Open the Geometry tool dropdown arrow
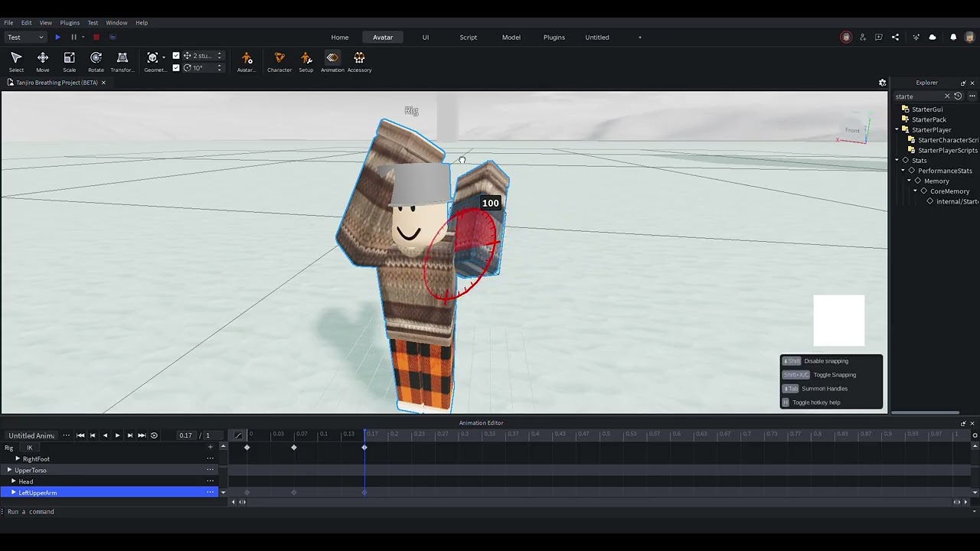The height and width of the screenshot is (551, 980). [x=164, y=57]
